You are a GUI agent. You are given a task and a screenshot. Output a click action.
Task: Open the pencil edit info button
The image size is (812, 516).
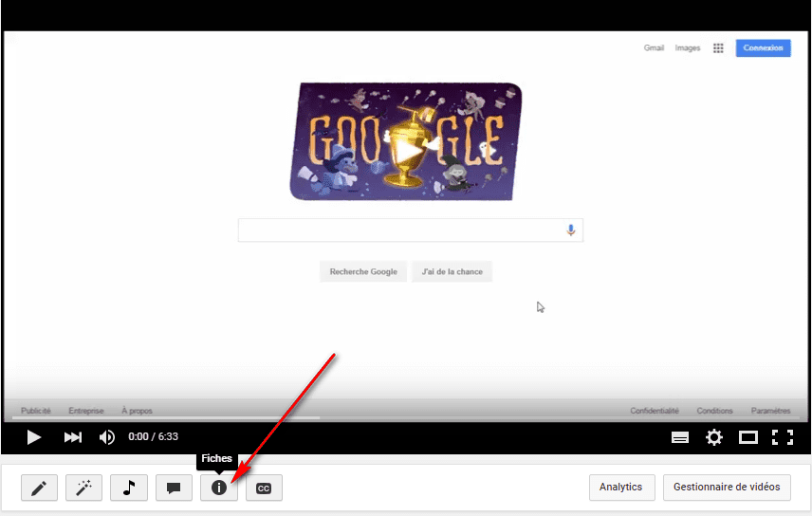point(39,488)
